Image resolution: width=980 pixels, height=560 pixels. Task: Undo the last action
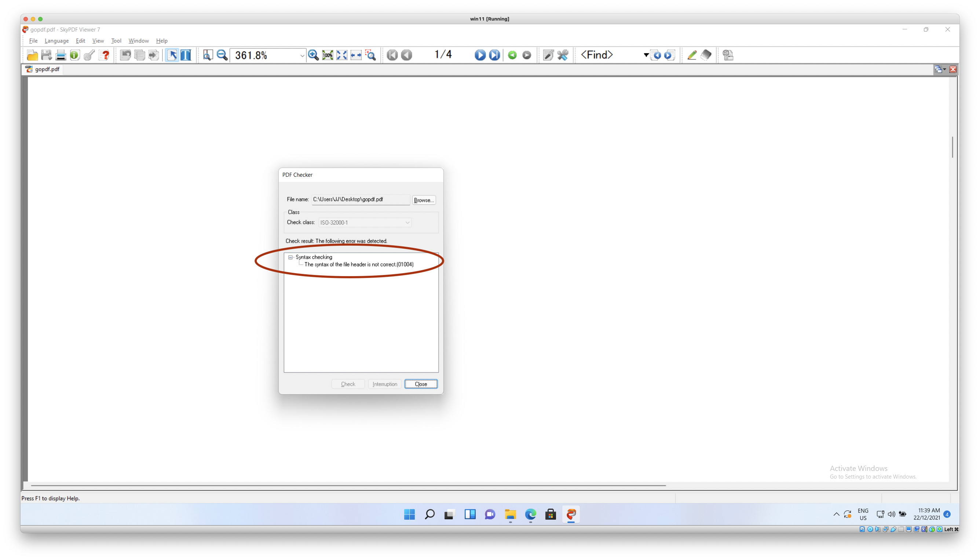[126, 55]
